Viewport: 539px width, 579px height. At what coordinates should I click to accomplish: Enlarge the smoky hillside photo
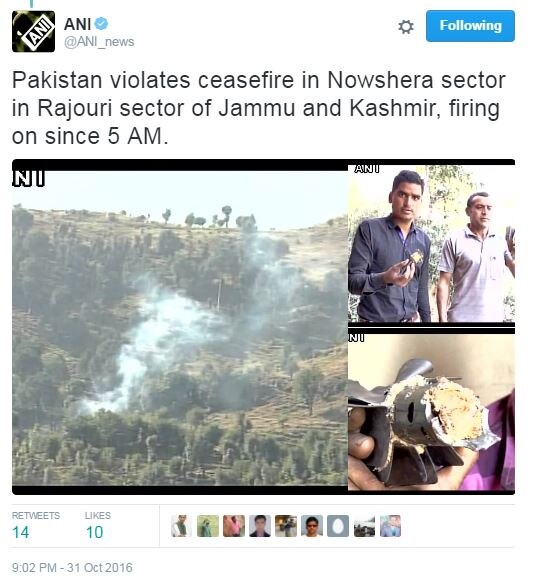[x=180, y=328]
